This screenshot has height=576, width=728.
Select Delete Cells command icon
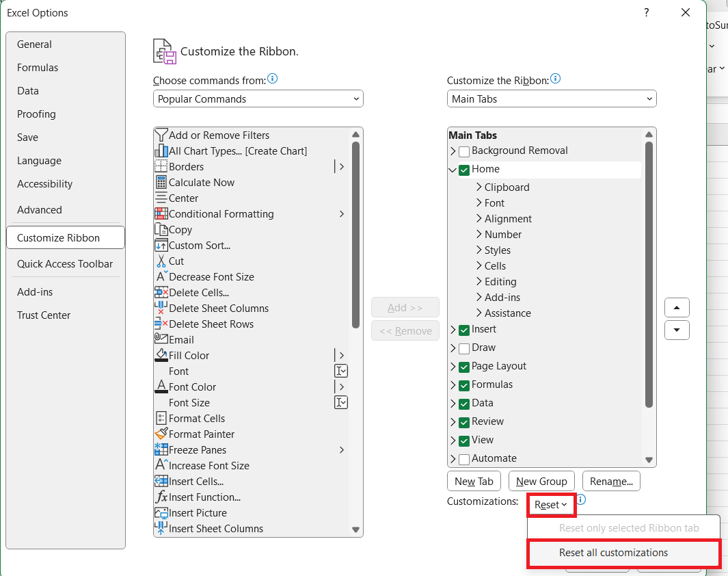click(161, 292)
